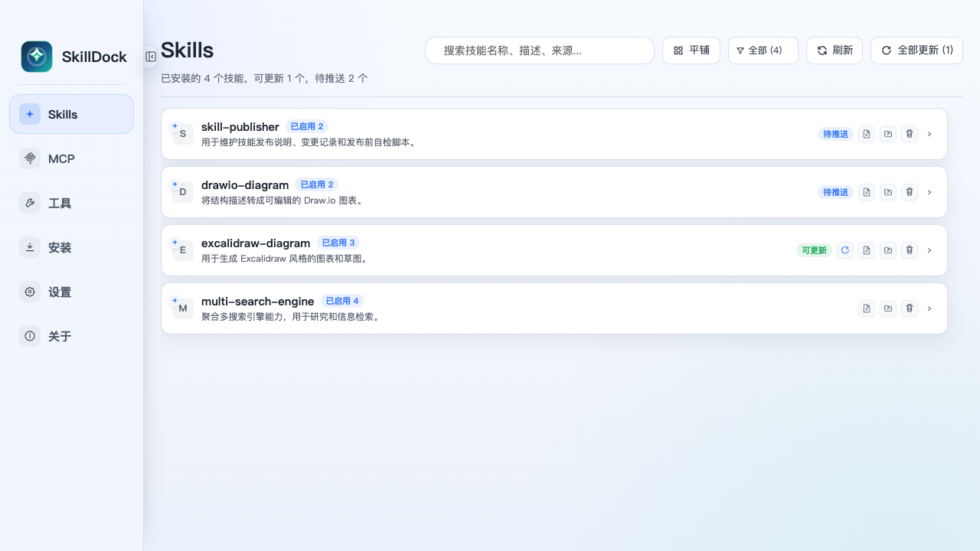Viewport: 980px width, 551px height.
Task: Click 已启用 2 badge on drawio-diagram
Action: tap(316, 184)
